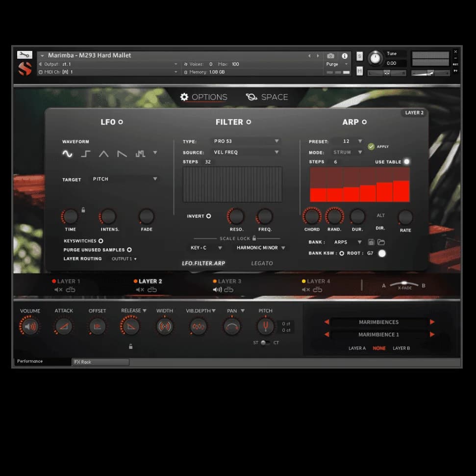Open the instrument info panel
The image size is (476, 476).
tap(344, 55)
